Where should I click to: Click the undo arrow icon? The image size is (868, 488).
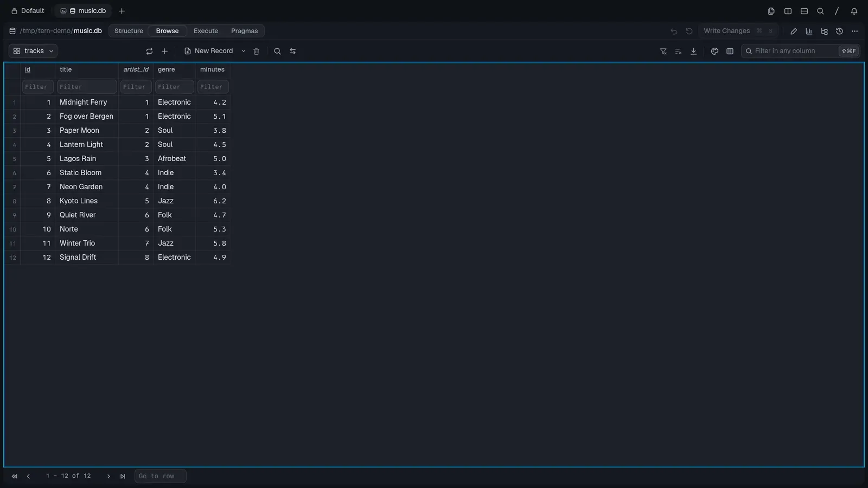tap(674, 31)
